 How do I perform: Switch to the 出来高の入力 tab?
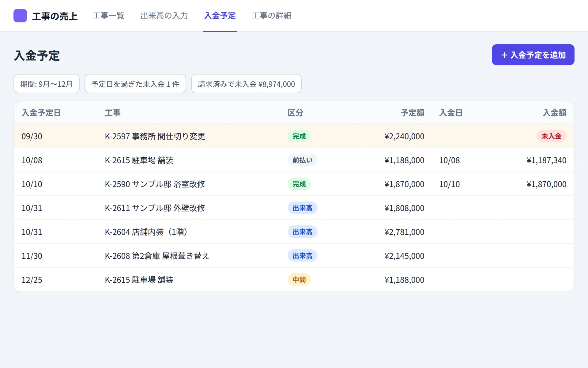point(164,16)
